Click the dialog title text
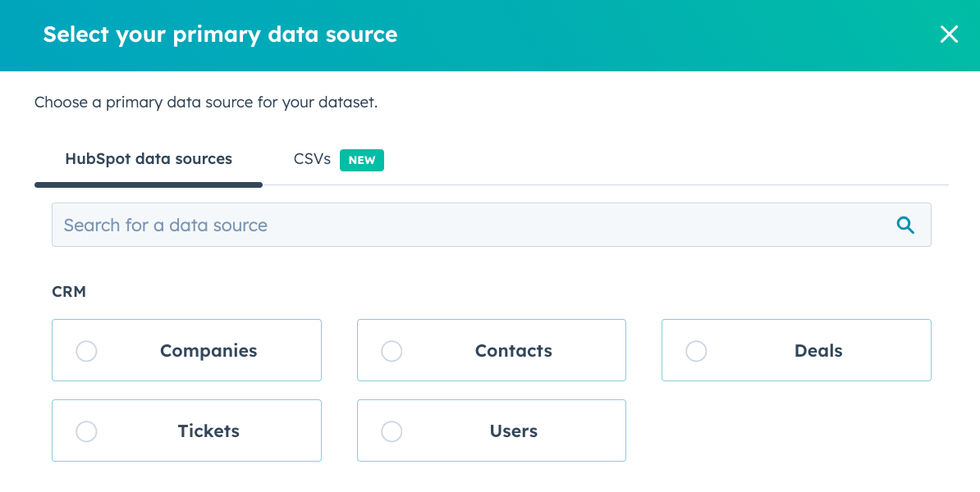This screenshot has height=492, width=980. click(x=220, y=34)
